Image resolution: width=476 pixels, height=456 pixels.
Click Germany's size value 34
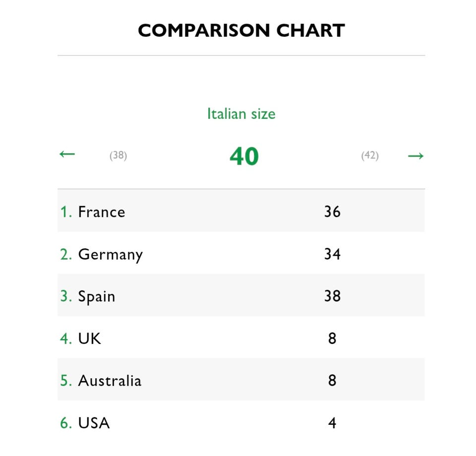coord(332,254)
